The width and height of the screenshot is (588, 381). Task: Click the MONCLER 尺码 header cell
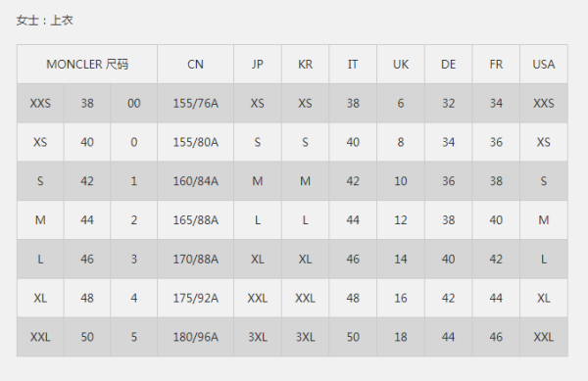coord(87,64)
